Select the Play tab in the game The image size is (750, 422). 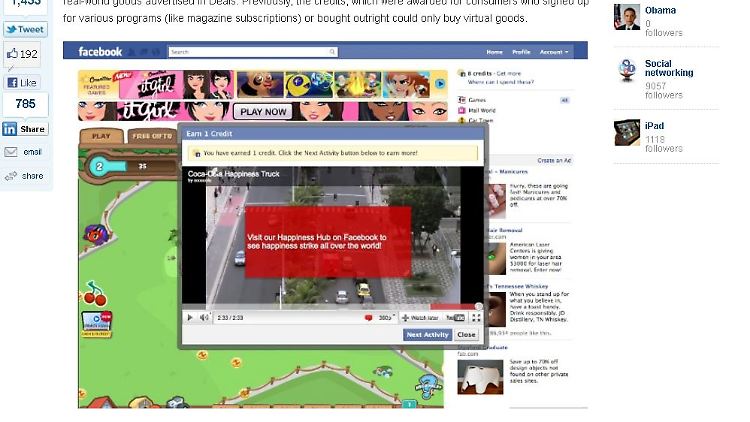(102, 136)
